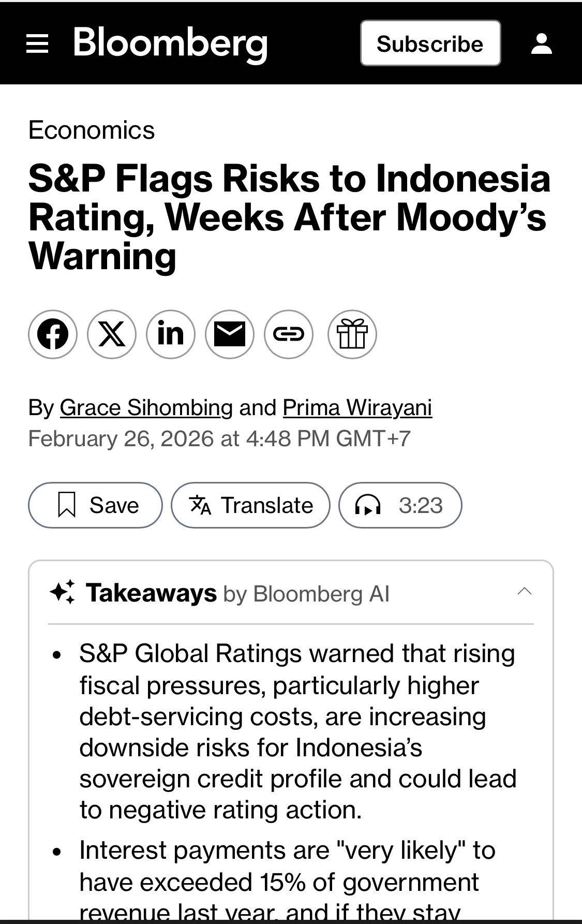The height and width of the screenshot is (924, 582).
Task: Share article on Facebook
Action: coord(53,334)
